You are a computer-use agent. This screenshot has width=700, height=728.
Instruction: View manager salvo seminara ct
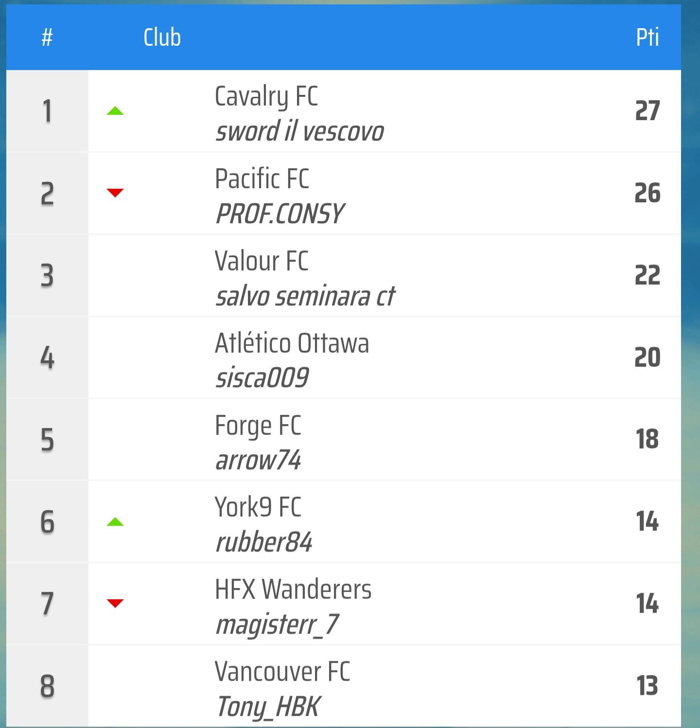click(x=305, y=296)
